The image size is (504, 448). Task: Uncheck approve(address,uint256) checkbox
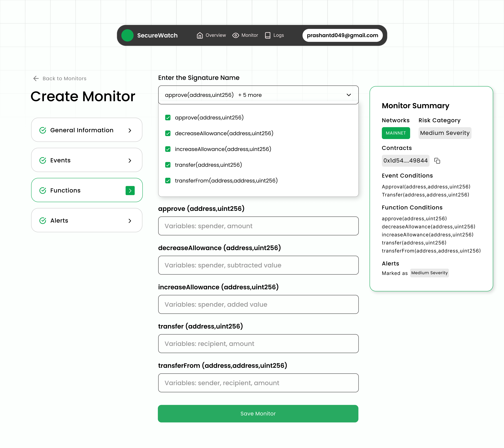point(168,118)
